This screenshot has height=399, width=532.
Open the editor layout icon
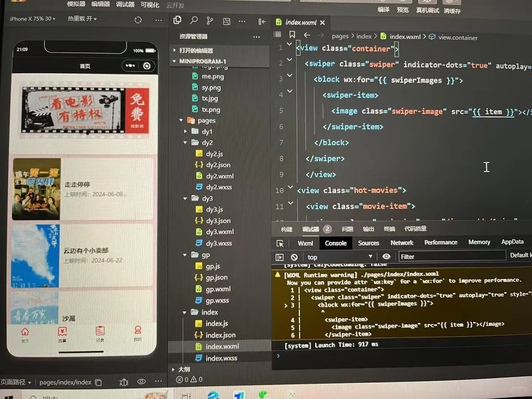[x=226, y=21]
